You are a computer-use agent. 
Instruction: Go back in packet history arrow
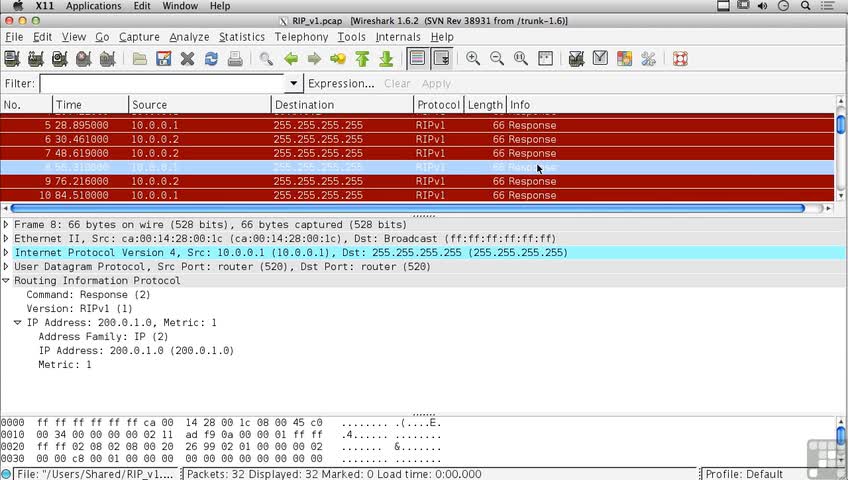(290, 58)
